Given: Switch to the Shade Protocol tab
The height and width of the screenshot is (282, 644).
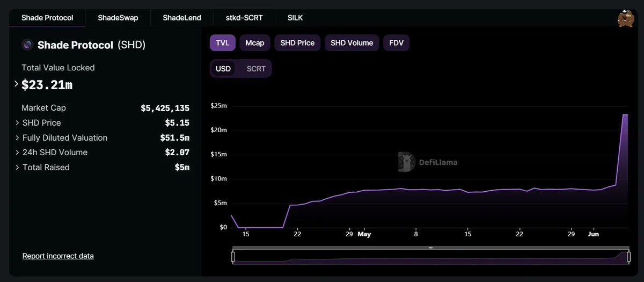Looking at the screenshot, I should coord(47,18).
